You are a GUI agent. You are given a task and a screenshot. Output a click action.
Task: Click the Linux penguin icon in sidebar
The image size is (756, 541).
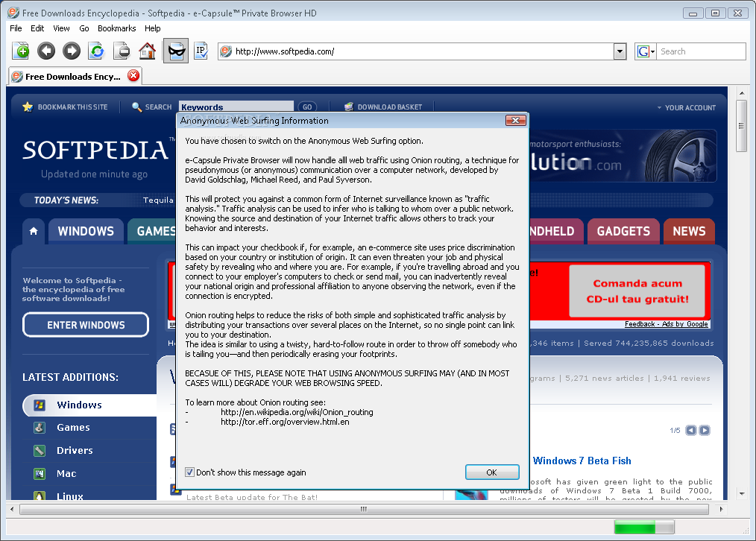(x=40, y=496)
